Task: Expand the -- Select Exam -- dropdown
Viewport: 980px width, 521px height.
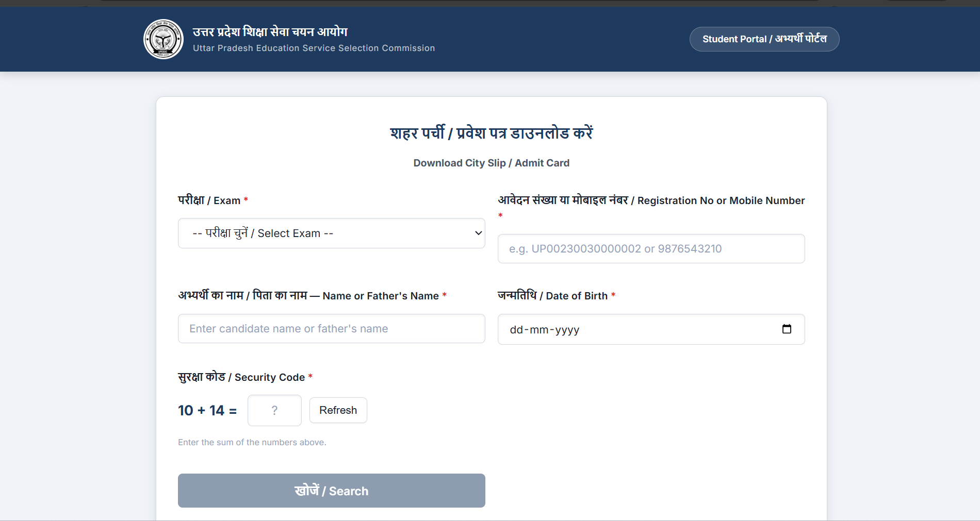Action: 331,233
